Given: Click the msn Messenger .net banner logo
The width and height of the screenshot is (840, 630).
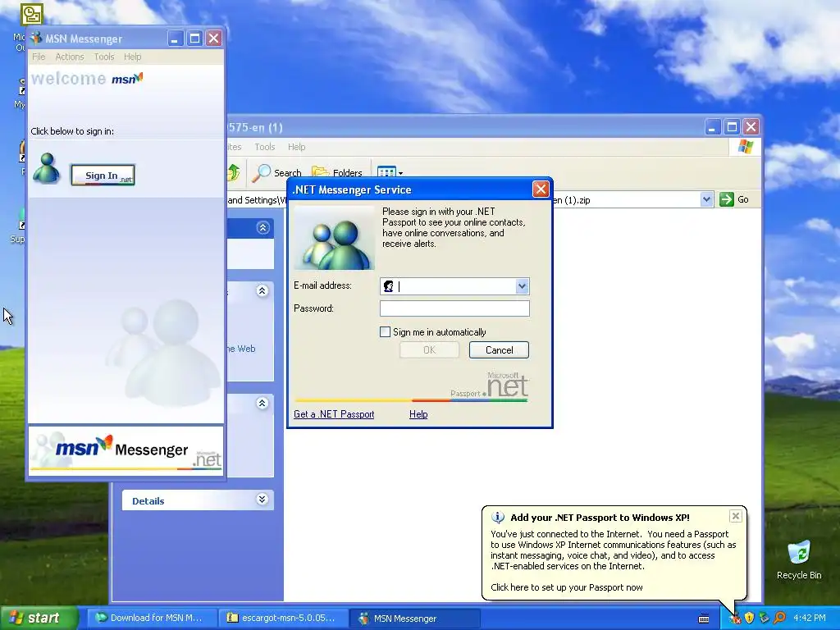Looking at the screenshot, I should point(126,451).
